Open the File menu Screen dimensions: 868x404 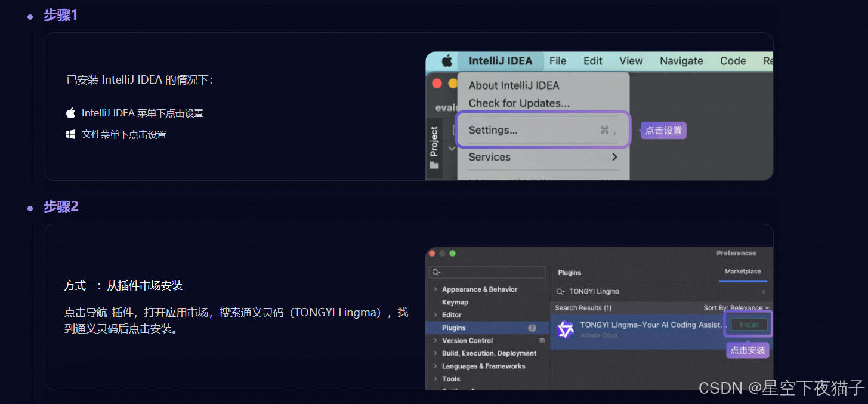(558, 61)
